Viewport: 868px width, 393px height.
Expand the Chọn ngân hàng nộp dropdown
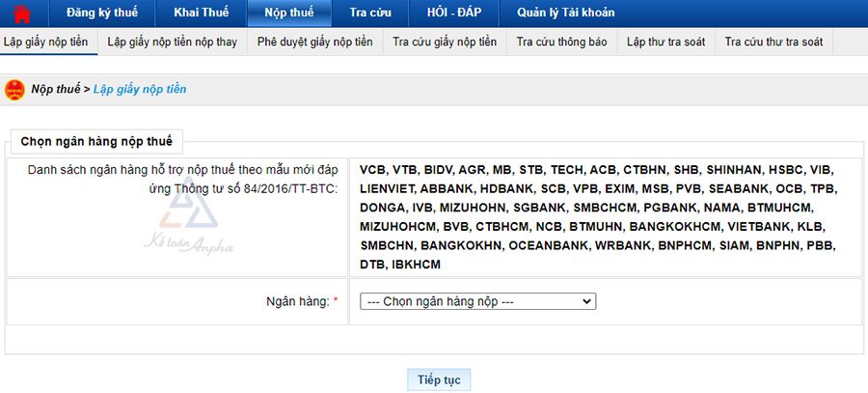click(x=477, y=301)
